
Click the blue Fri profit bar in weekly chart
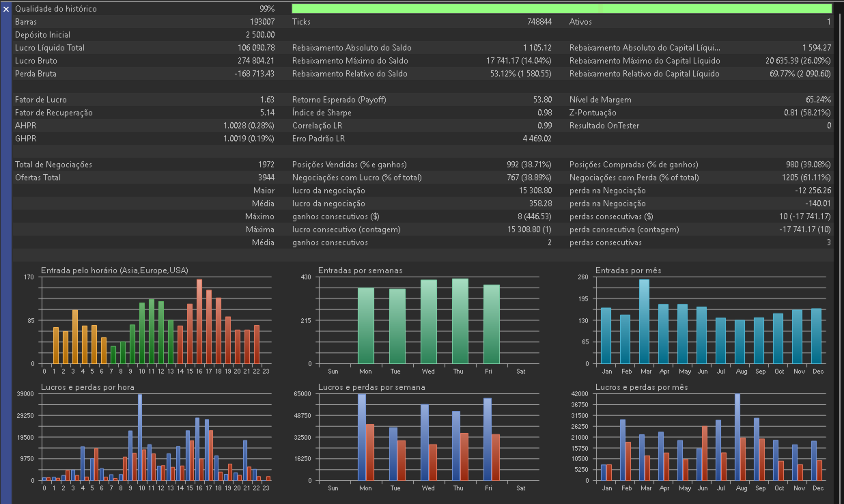488,439
